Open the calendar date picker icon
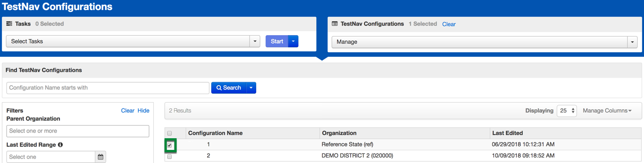This screenshot has height=163, width=644. [101, 157]
